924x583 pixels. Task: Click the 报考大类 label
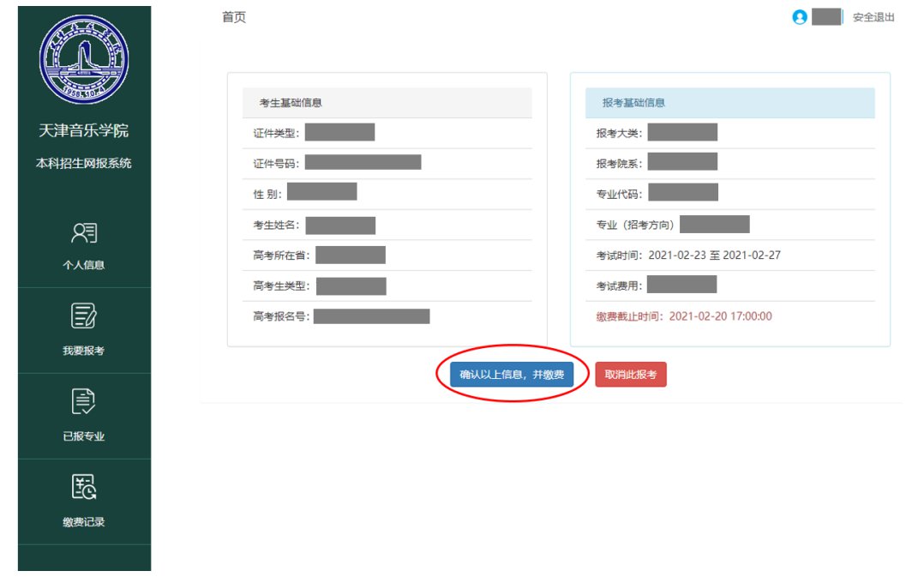tap(620, 133)
